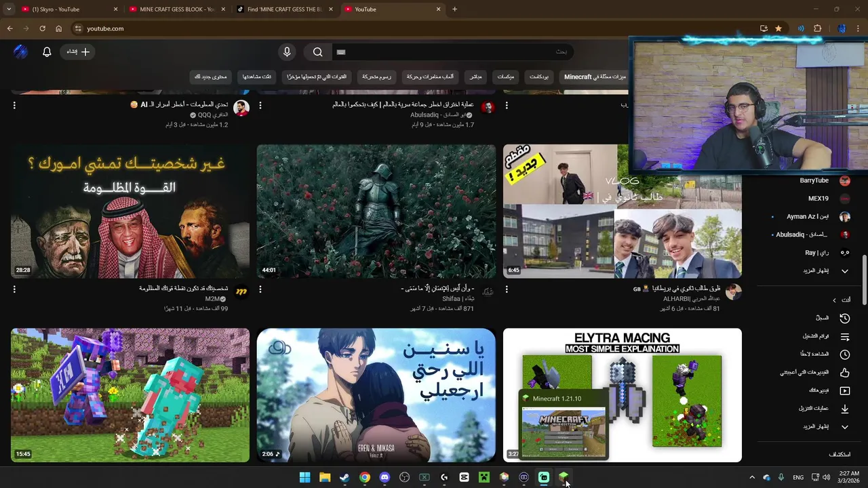Open the notifications bell
Image resolution: width=868 pixels, height=488 pixels.
pos(47,52)
